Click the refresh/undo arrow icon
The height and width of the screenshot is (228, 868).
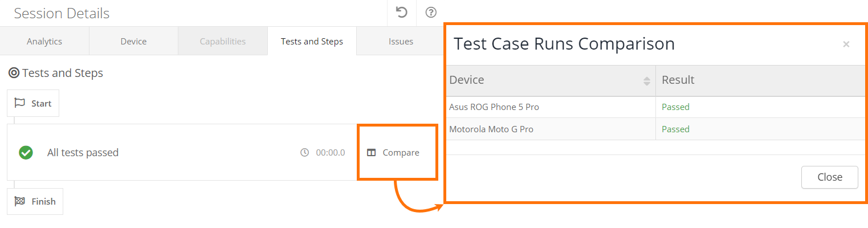click(x=402, y=13)
